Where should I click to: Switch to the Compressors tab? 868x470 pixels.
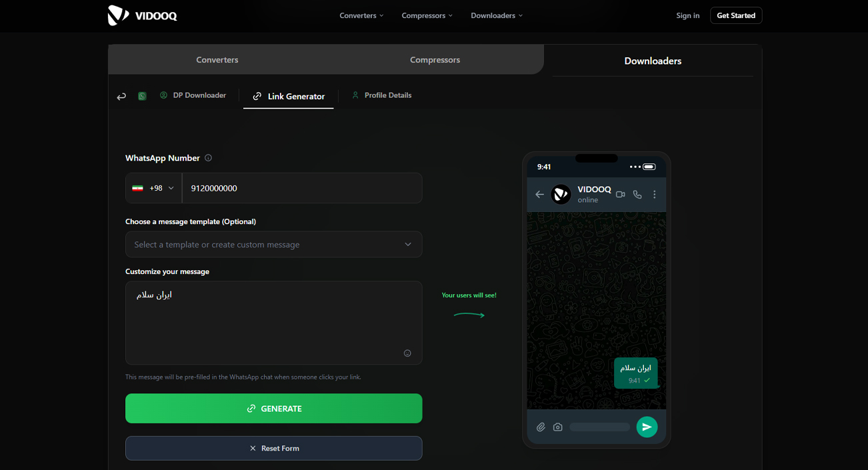(x=435, y=60)
